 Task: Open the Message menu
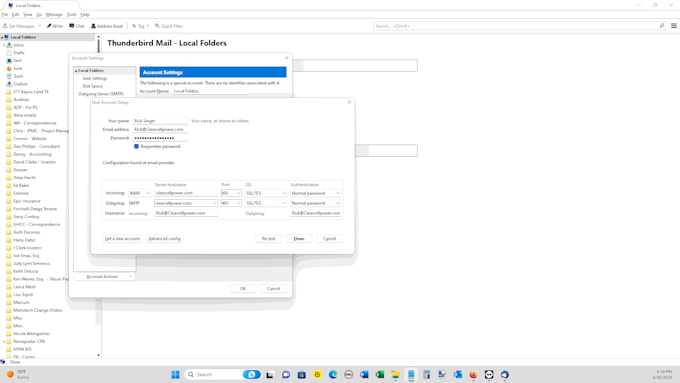pyautogui.click(x=54, y=14)
